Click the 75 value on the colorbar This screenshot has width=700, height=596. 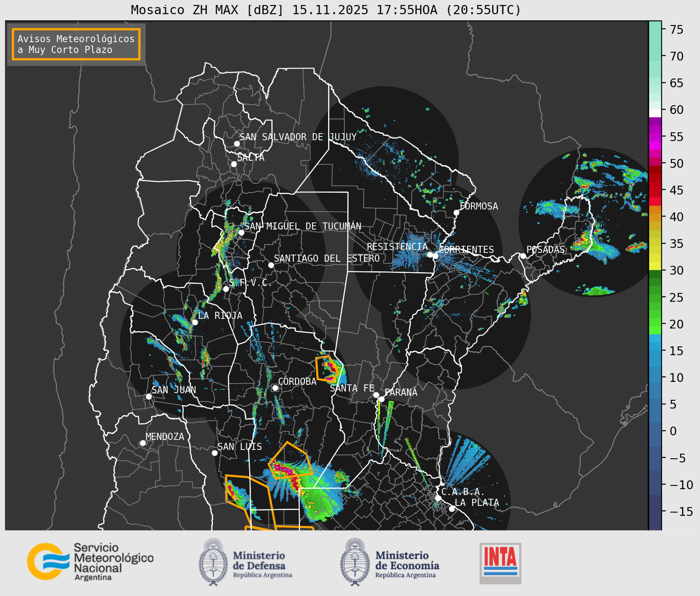click(x=677, y=30)
